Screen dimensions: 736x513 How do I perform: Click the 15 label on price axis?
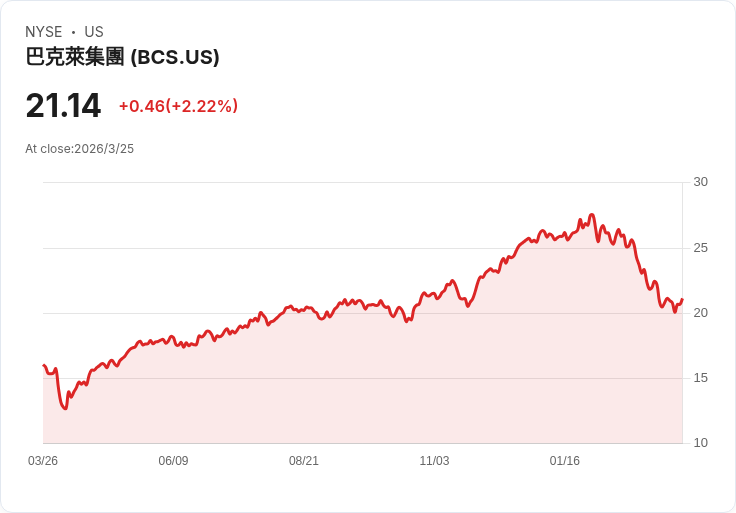[x=701, y=378]
